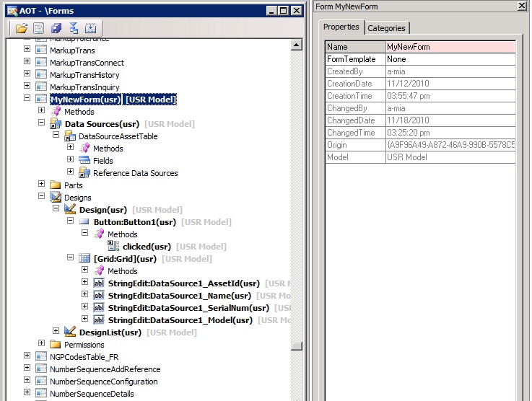Click the Reference Data Sources icon
The height and width of the screenshot is (401, 532).
pyautogui.click(x=84, y=172)
